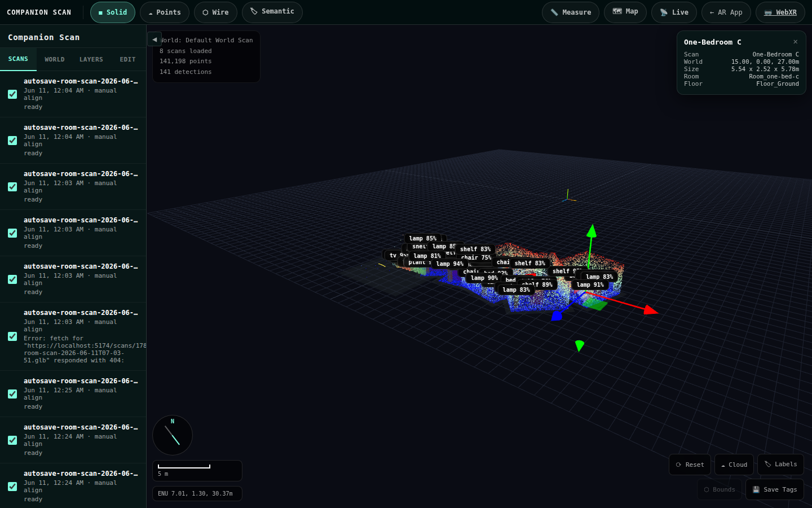Image resolution: width=812 pixels, height=508 pixels.
Task: Click the green cone marker below room
Action: 579,345
